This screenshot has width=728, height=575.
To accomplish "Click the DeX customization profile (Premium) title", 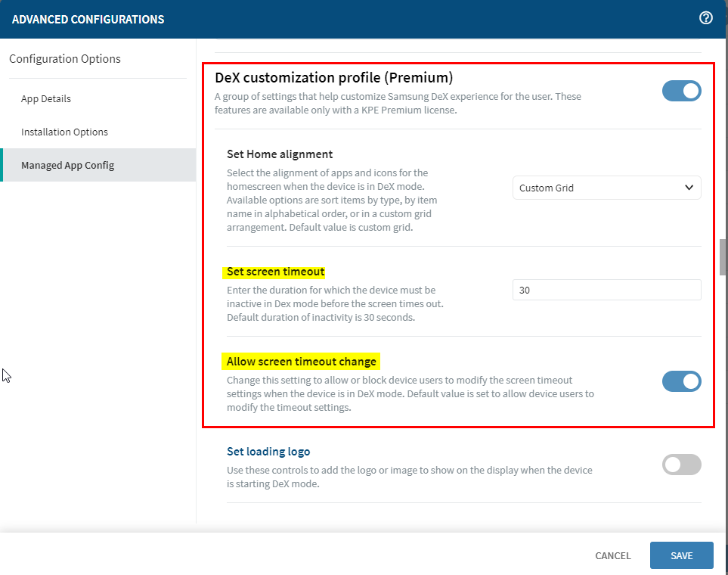I will tap(333, 77).
